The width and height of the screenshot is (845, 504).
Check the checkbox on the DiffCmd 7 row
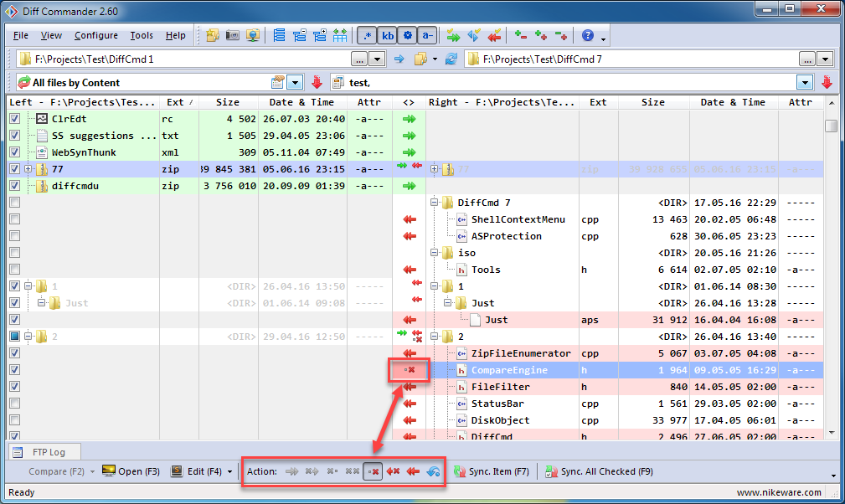click(14, 203)
